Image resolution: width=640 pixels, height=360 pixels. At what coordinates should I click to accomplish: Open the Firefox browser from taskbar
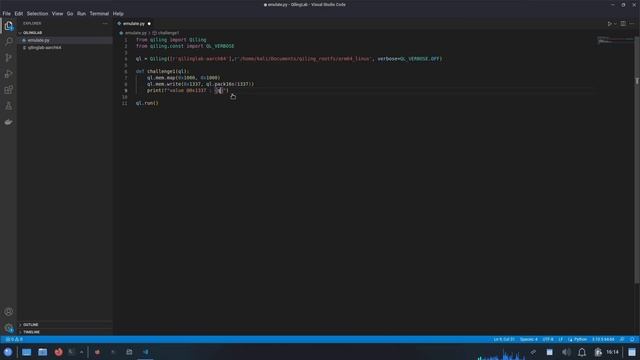[x=58, y=352]
